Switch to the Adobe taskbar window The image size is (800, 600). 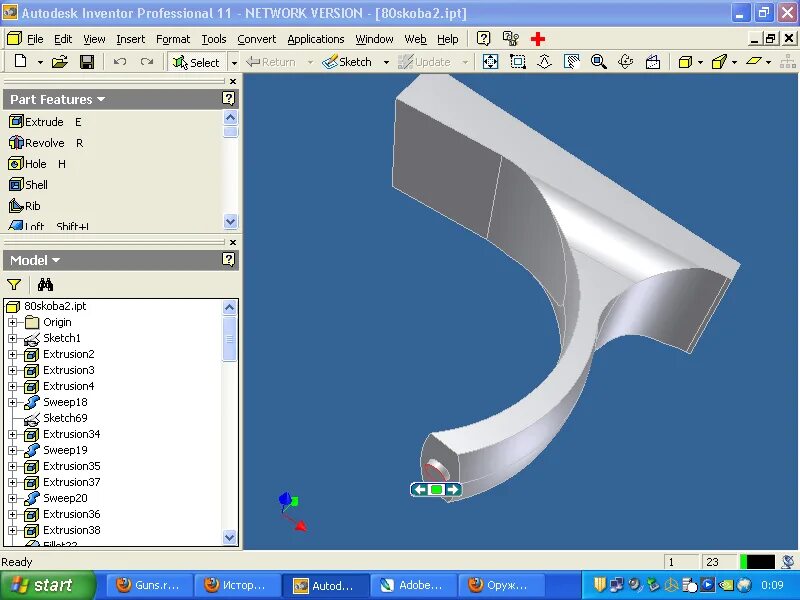[413, 585]
